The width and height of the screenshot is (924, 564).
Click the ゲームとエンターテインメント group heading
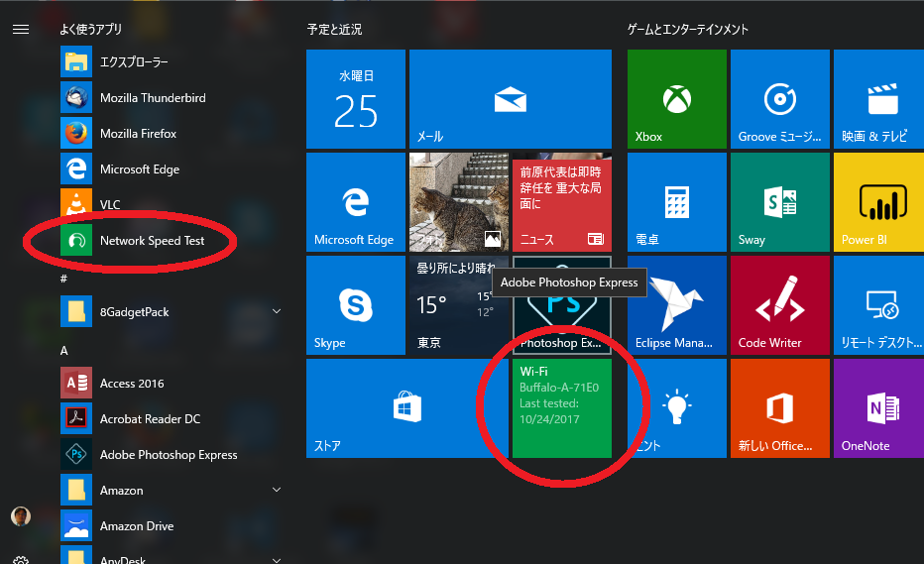tap(688, 30)
